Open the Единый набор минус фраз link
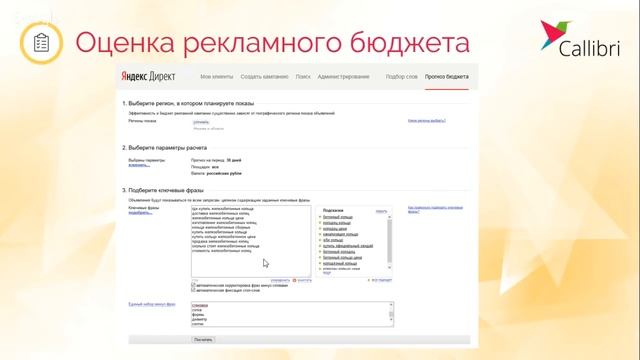The height and width of the screenshot is (360, 640). [x=152, y=304]
